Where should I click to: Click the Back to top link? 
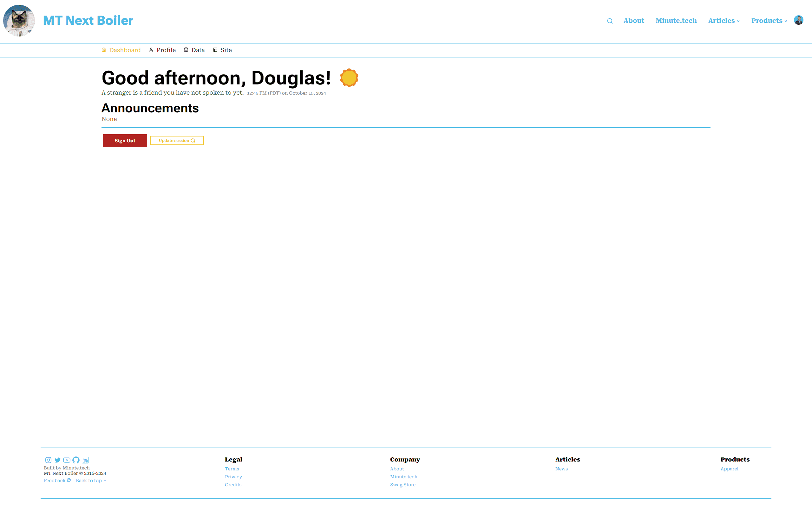(91, 480)
